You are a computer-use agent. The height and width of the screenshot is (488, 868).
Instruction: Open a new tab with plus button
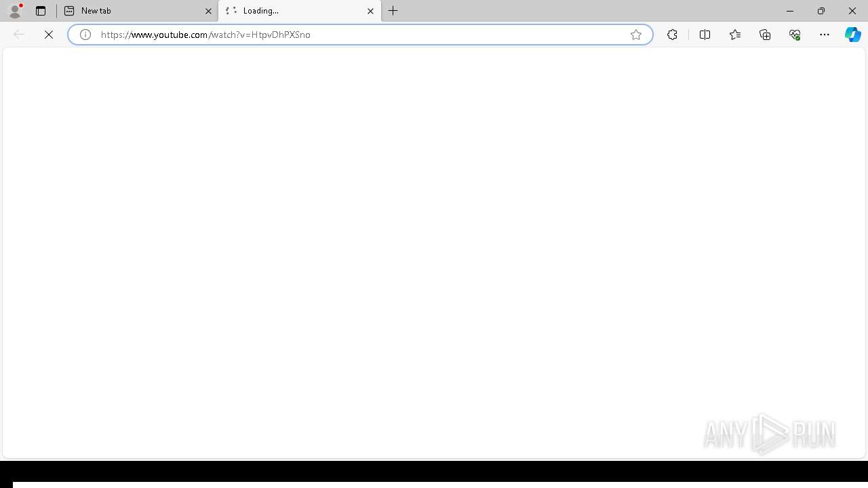tap(393, 11)
